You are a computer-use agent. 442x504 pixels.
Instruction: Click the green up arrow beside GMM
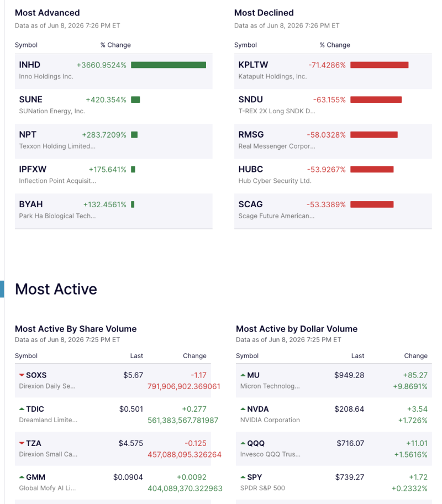coord(22,477)
